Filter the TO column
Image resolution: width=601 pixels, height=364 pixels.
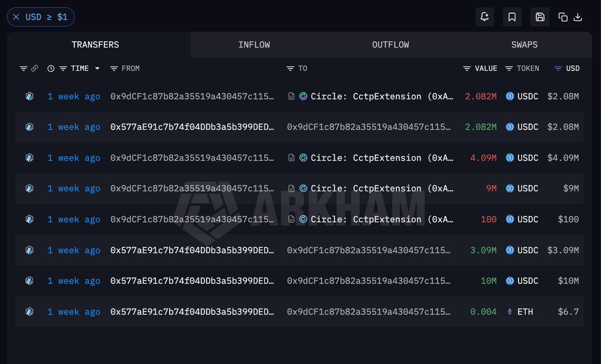coord(290,69)
